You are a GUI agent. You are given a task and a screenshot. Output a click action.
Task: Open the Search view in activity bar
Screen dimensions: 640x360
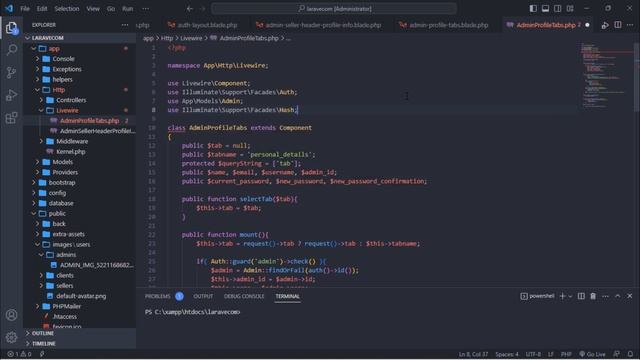[11, 50]
